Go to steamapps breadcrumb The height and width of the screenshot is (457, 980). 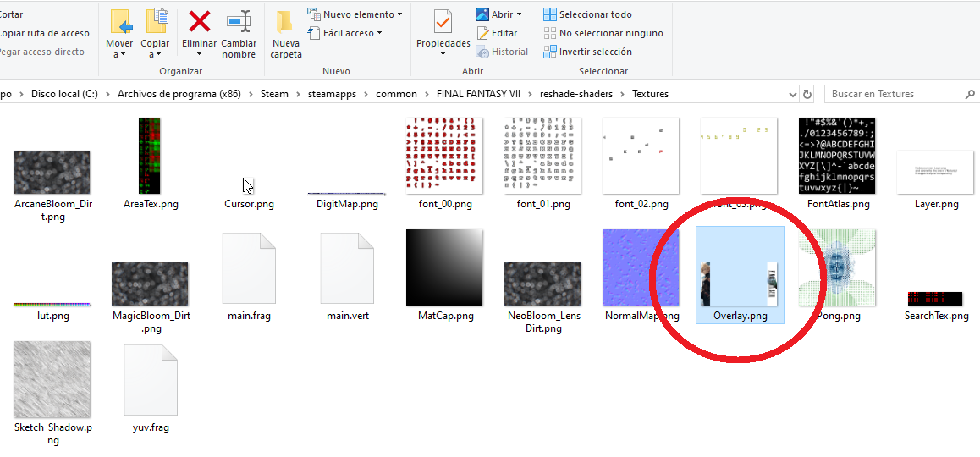pos(333,95)
